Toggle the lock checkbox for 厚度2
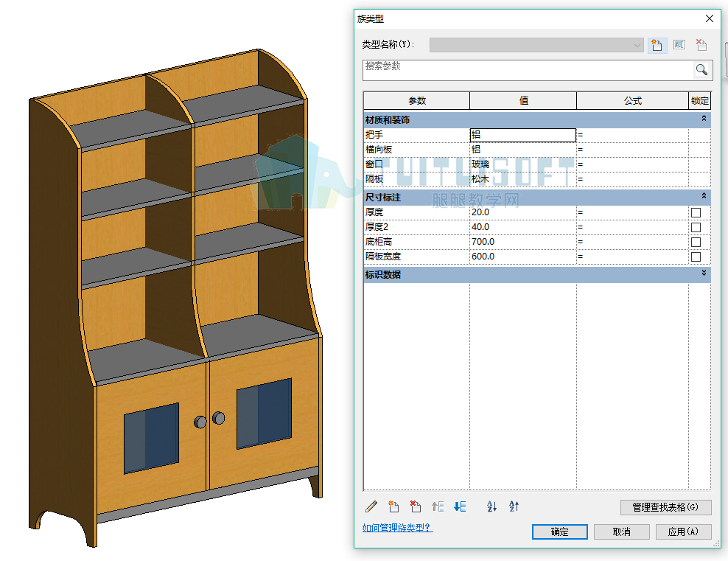 pos(696,228)
